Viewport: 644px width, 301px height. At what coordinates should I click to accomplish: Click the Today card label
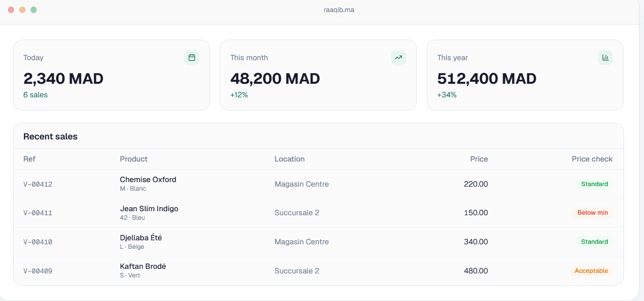pos(34,58)
